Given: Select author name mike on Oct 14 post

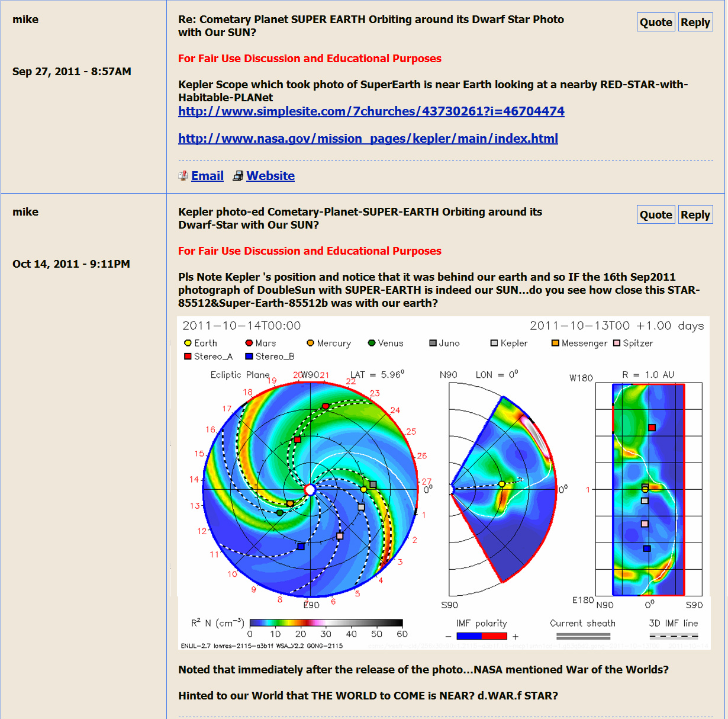Looking at the screenshot, I should (25, 212).
